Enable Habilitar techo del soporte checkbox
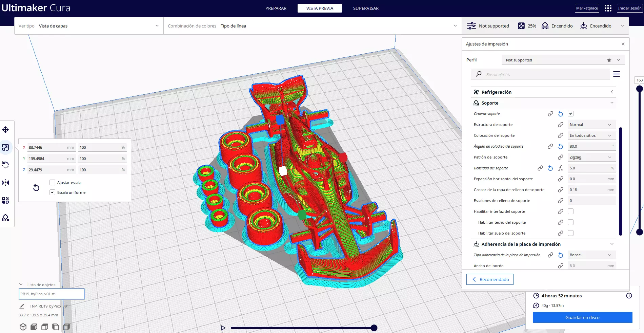This screenshot has height=333, width=644. click(x=571, y=222)
